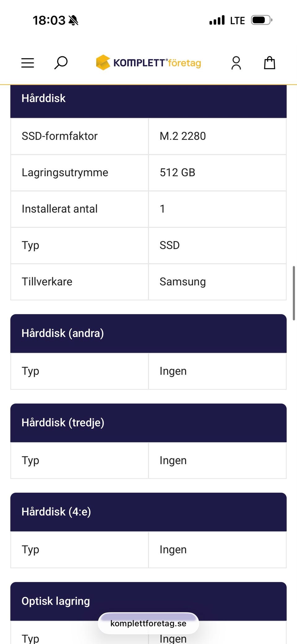Open the user account icon
This screenshot has width=297, height=644.
point(236,63)
